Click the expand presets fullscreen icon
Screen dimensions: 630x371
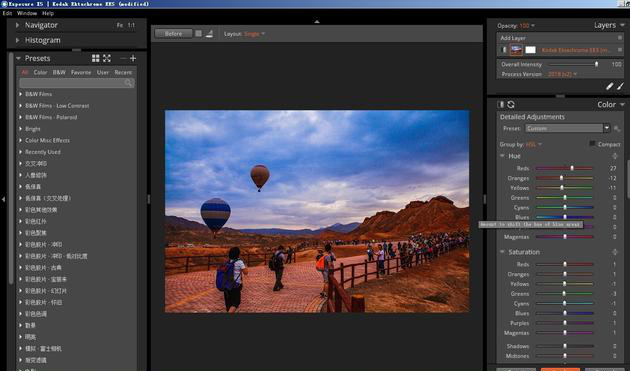(x=107, y=58)
